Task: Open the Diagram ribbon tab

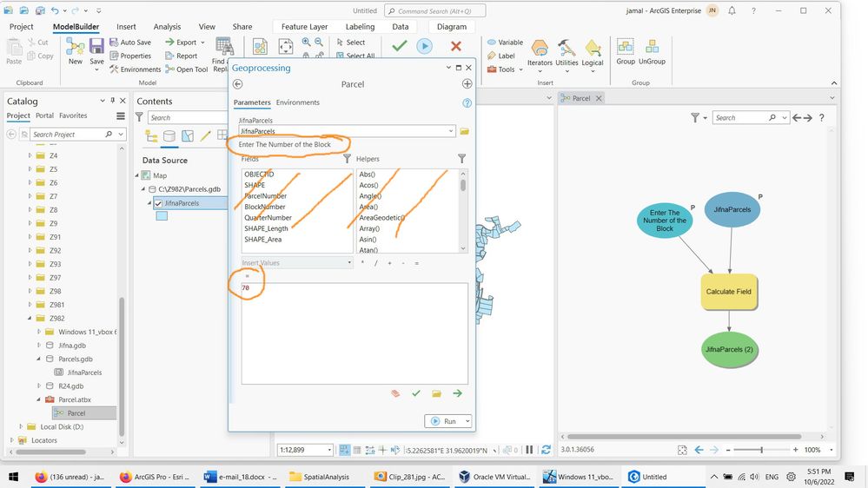Action: (452, 27)
